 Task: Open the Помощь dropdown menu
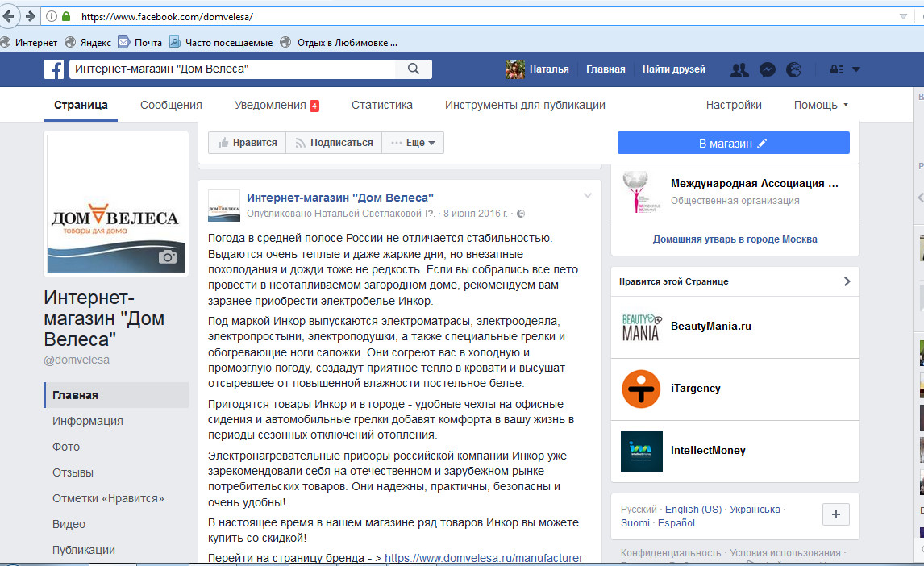820,105
